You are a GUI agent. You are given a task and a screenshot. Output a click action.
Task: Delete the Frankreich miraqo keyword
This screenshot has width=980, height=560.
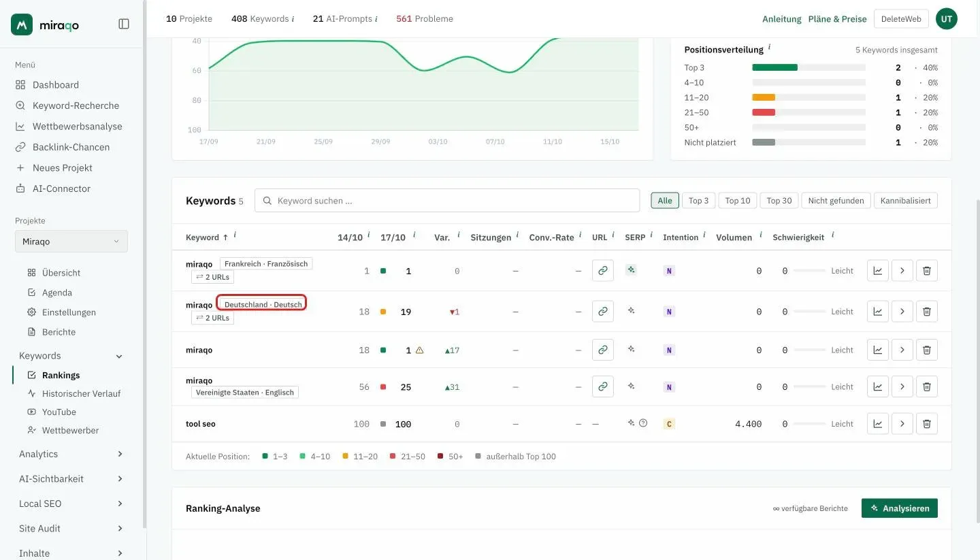[927, 270]
